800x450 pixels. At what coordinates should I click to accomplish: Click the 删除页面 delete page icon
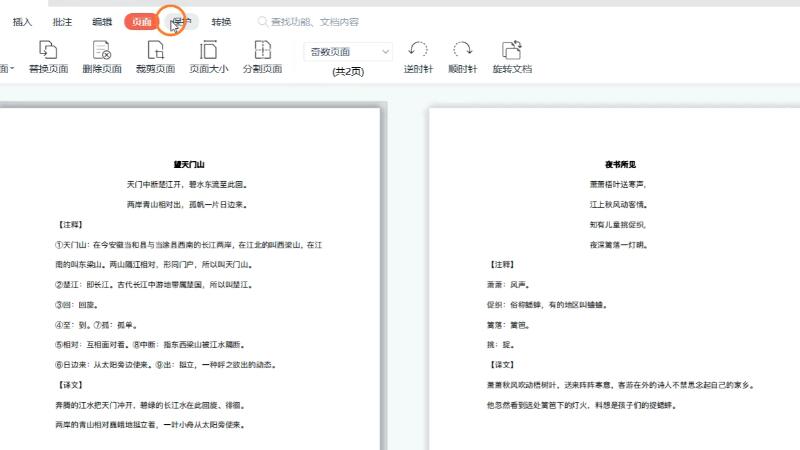coord(101,57)
